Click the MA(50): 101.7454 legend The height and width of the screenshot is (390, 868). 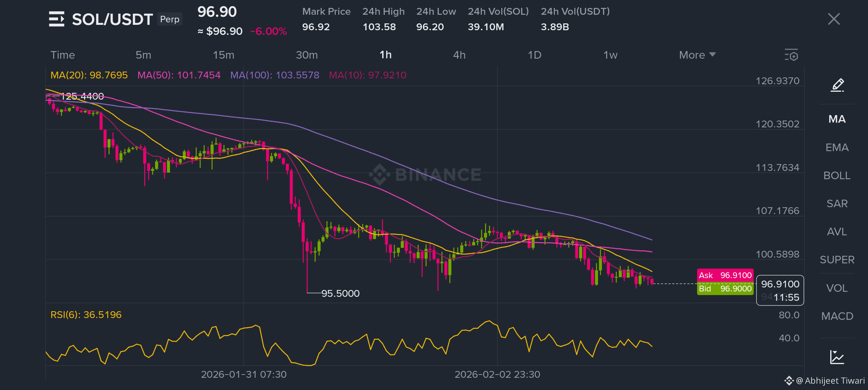[179, 75]
